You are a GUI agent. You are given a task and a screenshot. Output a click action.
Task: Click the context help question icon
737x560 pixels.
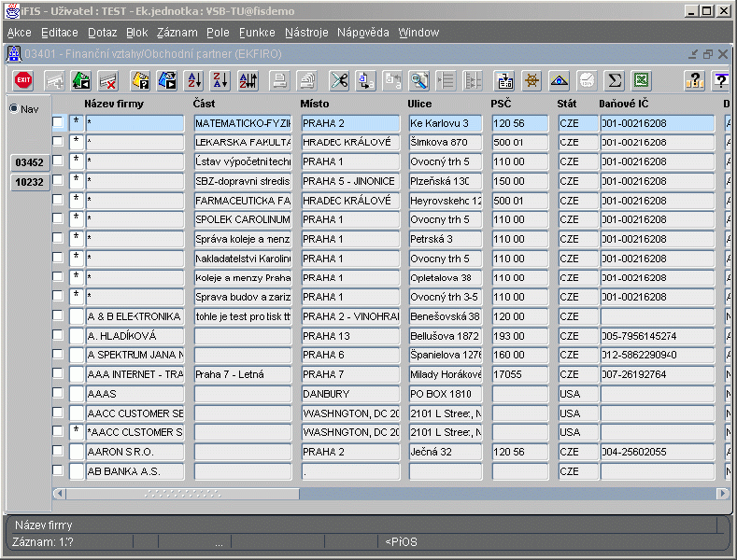click(720, 80)
